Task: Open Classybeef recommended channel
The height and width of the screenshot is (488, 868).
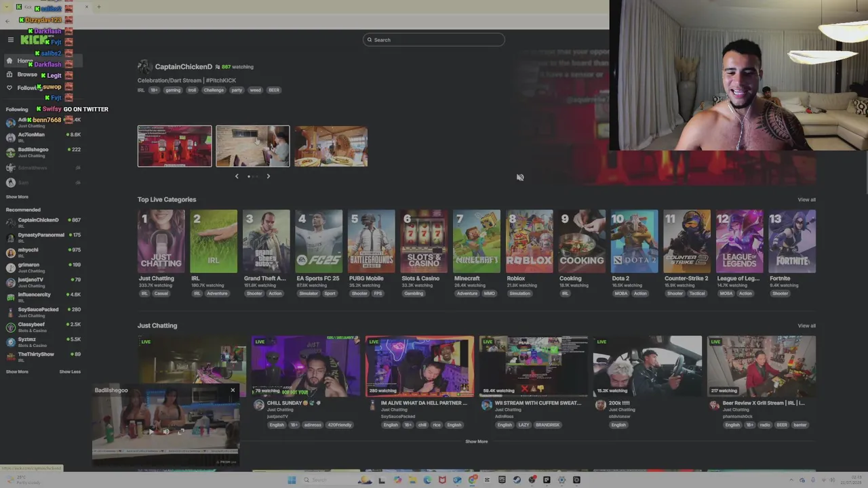Action: click(43, 327)
